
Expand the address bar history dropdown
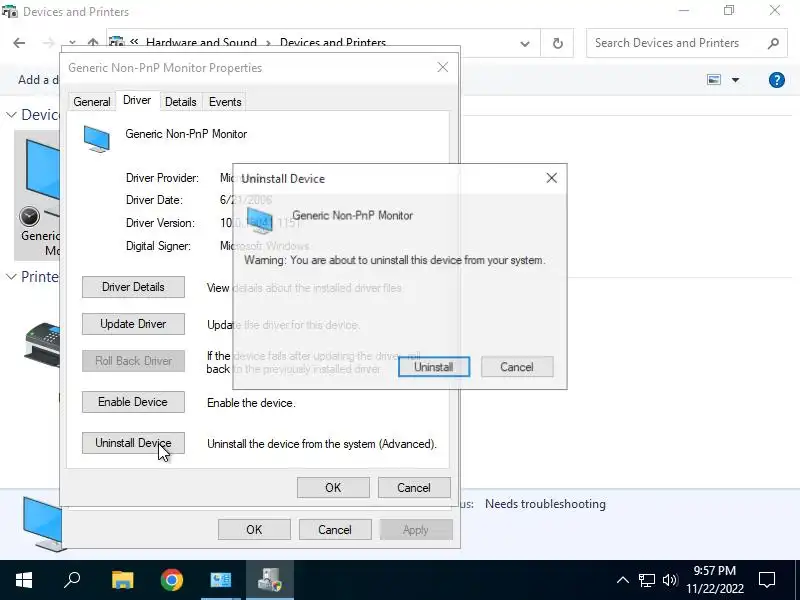click(524, 43)
